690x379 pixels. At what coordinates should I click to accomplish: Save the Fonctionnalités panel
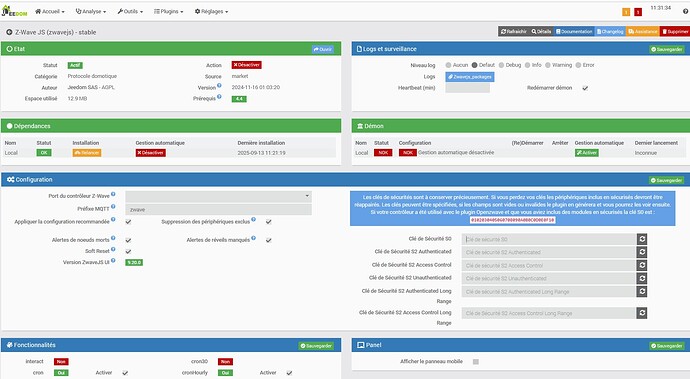point(316,346)
